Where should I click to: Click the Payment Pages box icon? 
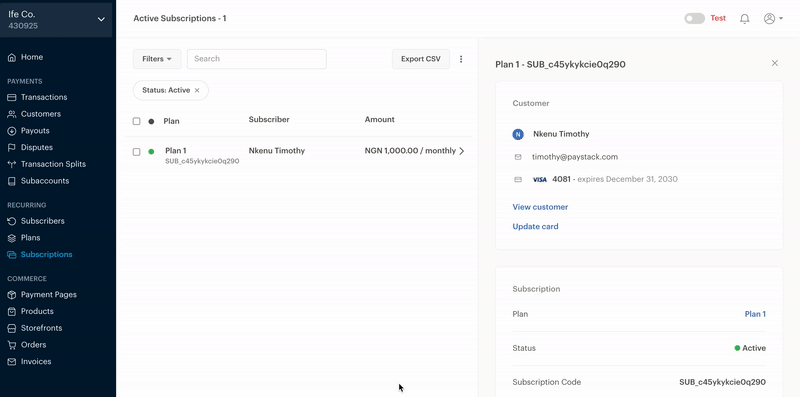12,294
